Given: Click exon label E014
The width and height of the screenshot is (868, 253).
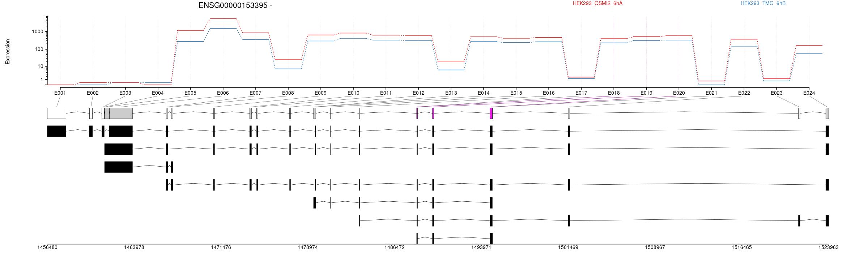Looking at the screenshot, I should tap(484, 93).
